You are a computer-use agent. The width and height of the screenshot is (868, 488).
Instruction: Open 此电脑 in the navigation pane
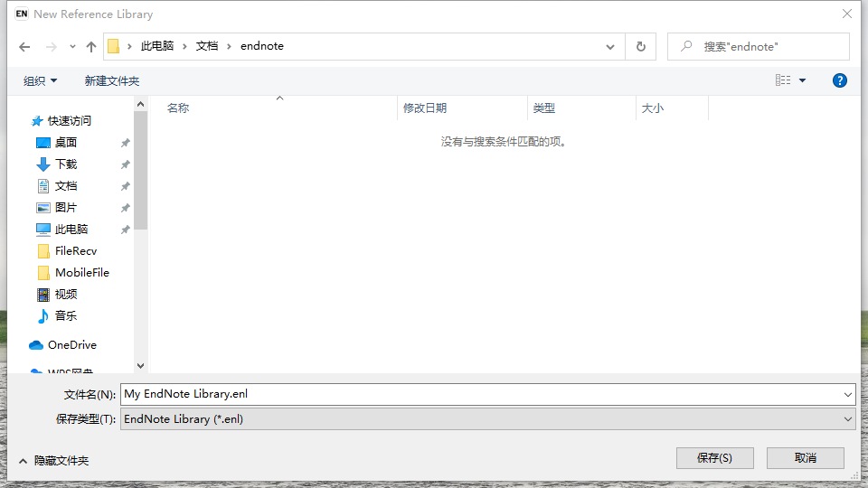coord(71,229)
